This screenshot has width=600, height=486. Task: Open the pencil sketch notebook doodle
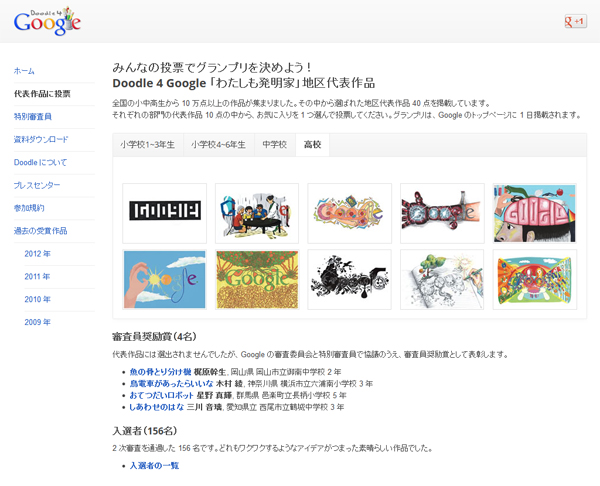click(x=442, y=279)
